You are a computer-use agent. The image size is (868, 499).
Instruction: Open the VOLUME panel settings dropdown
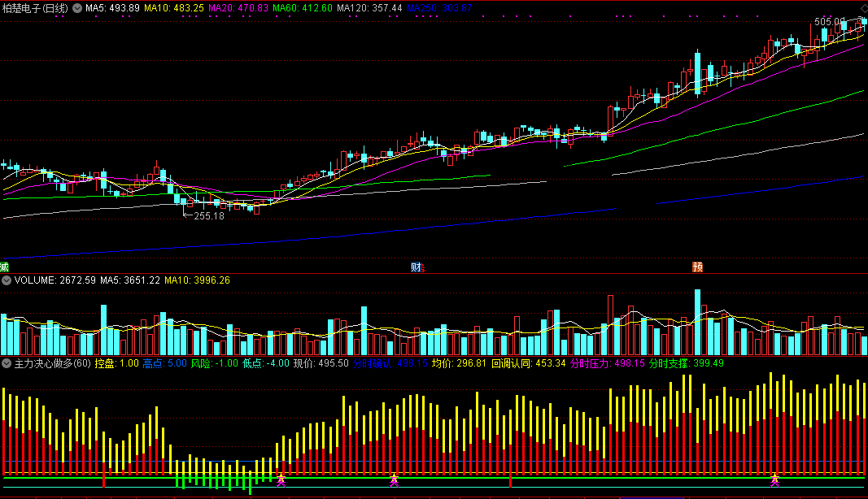point(7,280)
